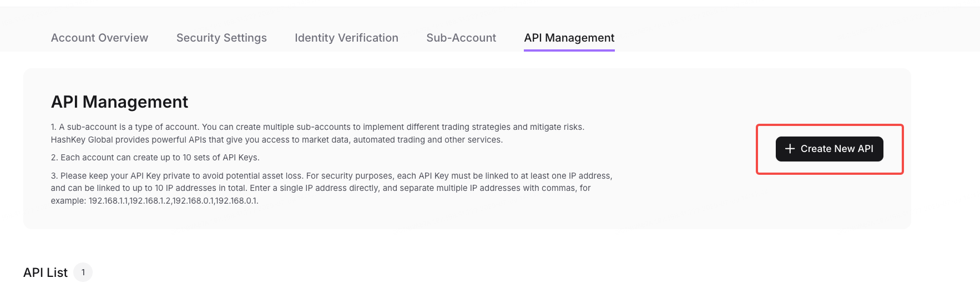
Task: Click the note about 10 sets of API Keys
Action: point(155,158)
